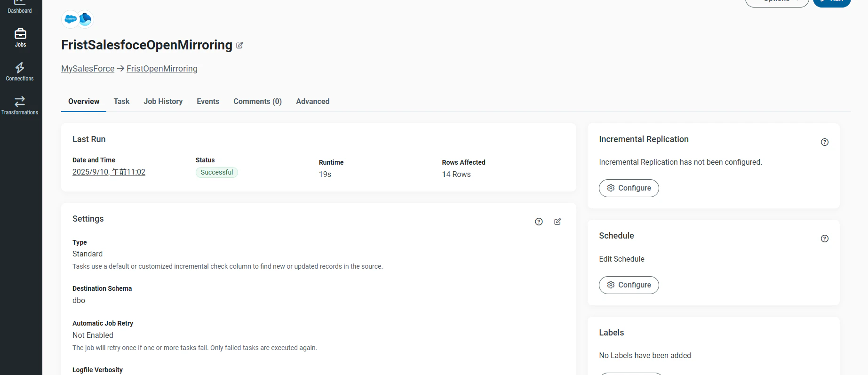Viewport: 868px width, 375px height.
Task: Open help for the Settings section
Action: pyautogui.click(x=539, y=222)
